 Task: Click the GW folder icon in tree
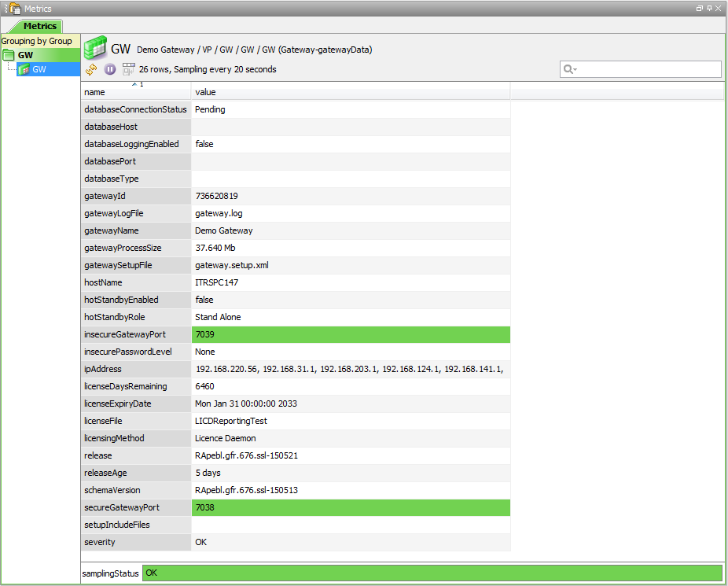(x=9, y=55)
